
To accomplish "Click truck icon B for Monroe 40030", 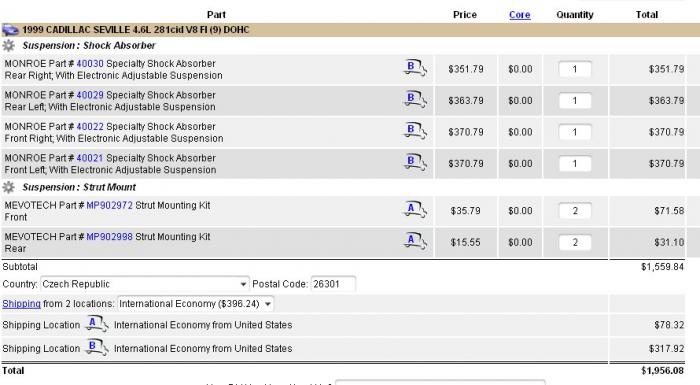I will coord(415,68).
